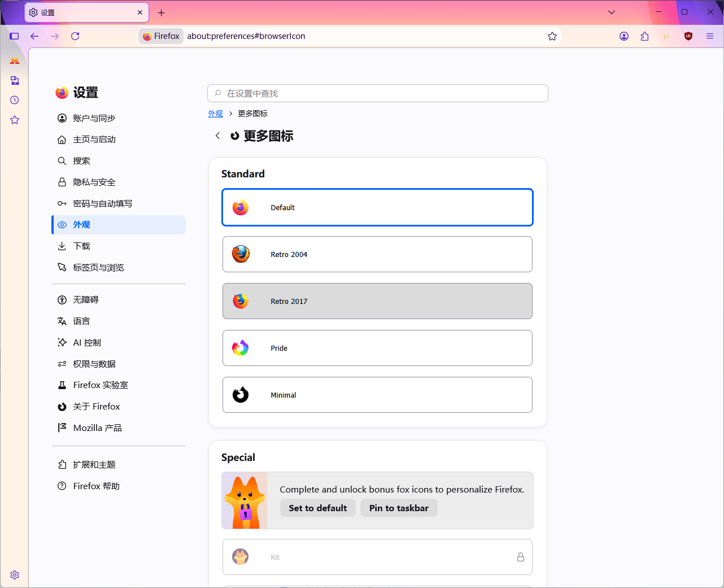The width and height of the screenshot is (724, 588).
Task: Go to 主页与启动 settings
Action: (119, 140)
